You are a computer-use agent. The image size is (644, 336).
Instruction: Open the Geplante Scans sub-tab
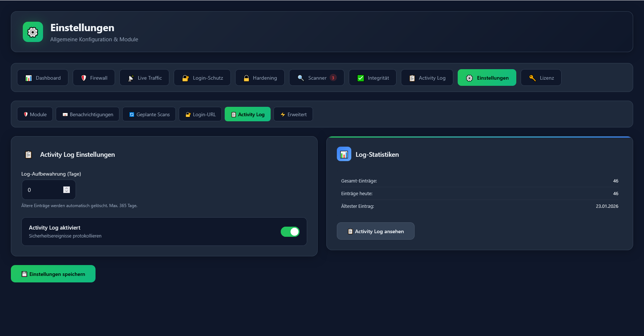[x=149, y=114]
